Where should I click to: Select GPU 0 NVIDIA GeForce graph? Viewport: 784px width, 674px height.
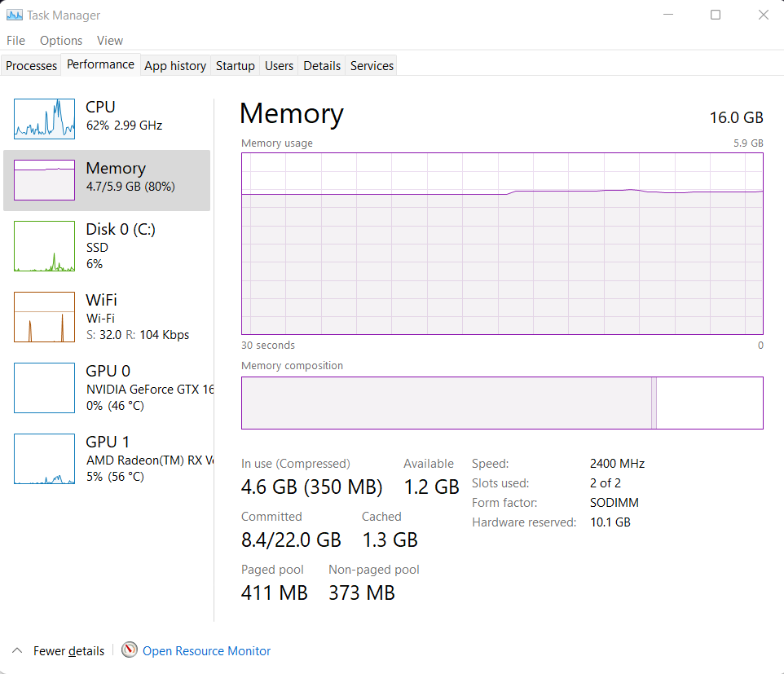pyautogui.click(x=106, y=387)
